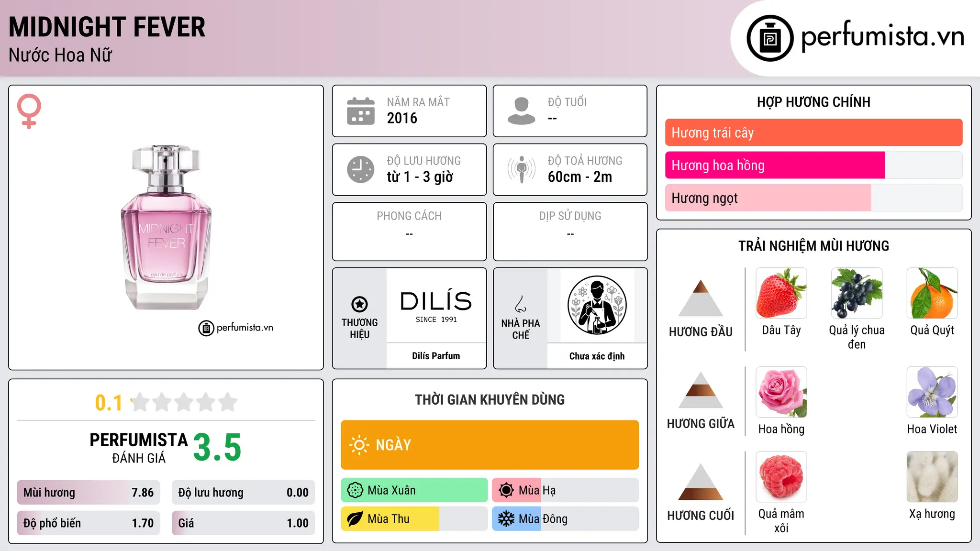Image resolution: width=980 pixels, height=551 pixels.
Task: Click the nose icon above Nhà pha chế
Action: pos(521,304)
